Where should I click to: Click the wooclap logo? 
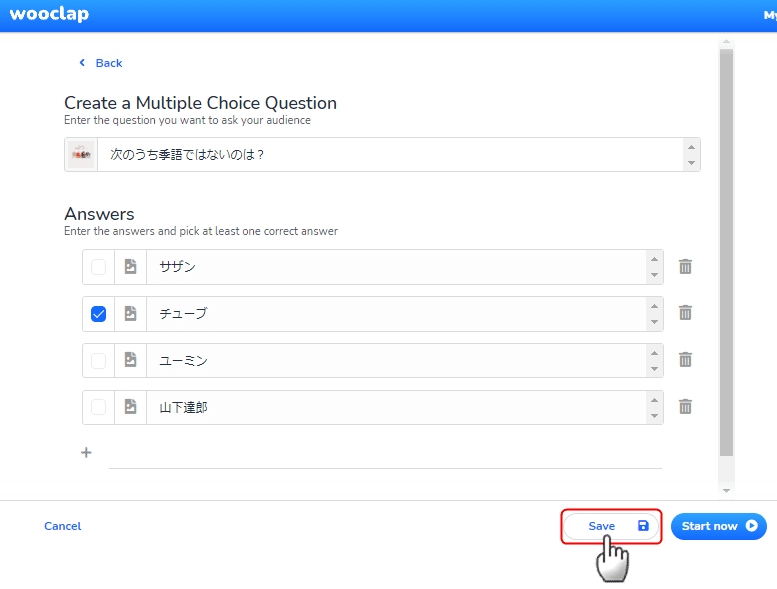pos(49,14)
